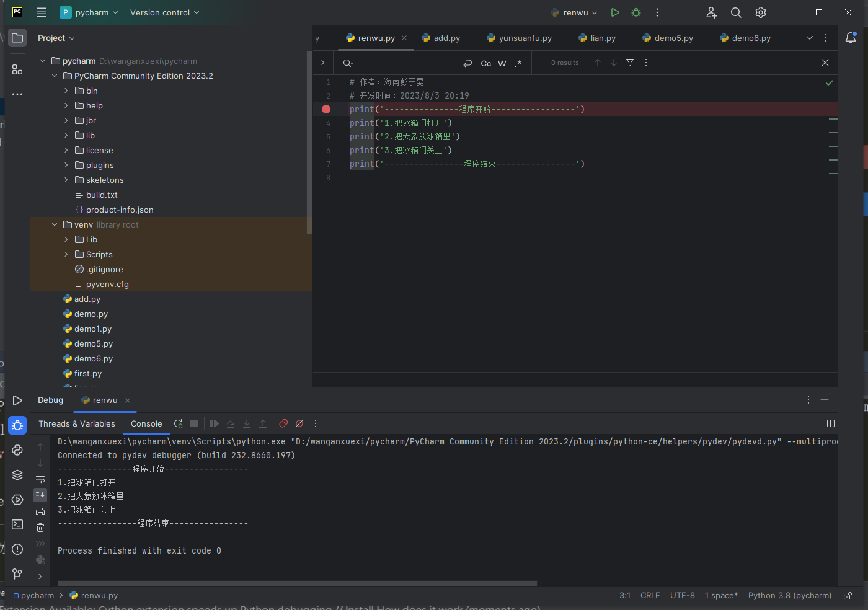This screenshot has height=610, width=868.
Task: Open the Terminal tool window
Action: (17, 524)
